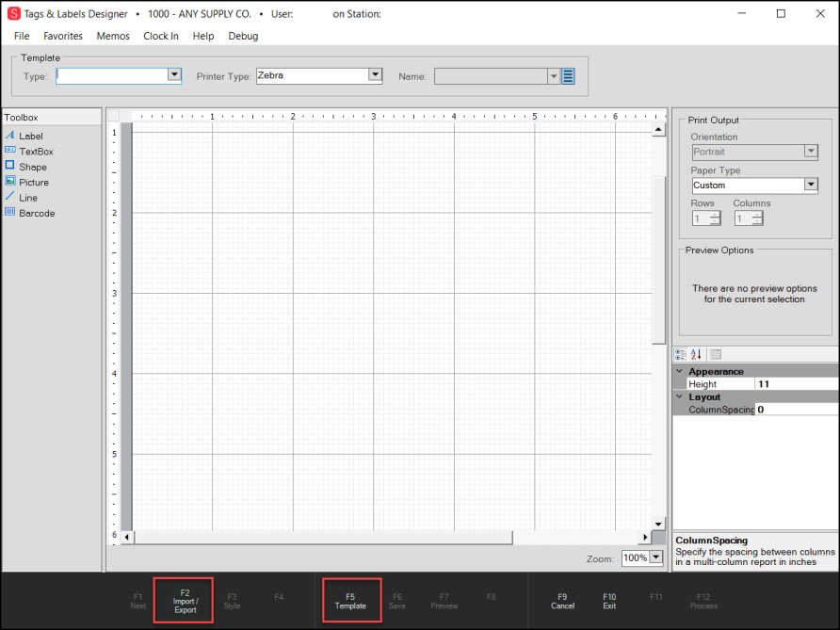This screenshot has height=630, width=840.
Task: Select the Label tool in Toolbox
Action: point(30,136)
